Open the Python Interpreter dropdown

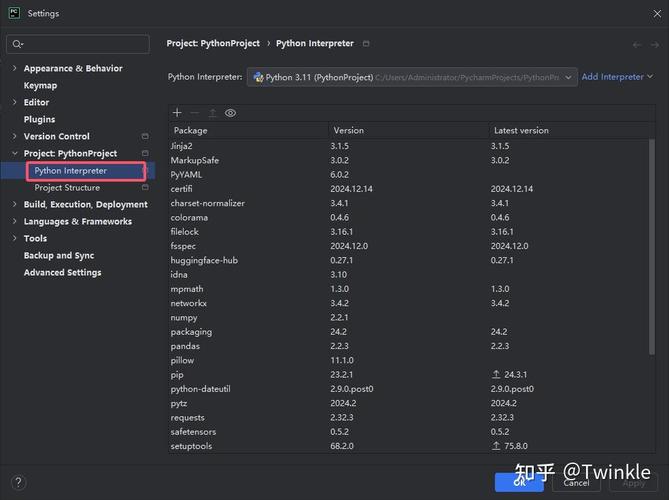[x=412, y=77]
